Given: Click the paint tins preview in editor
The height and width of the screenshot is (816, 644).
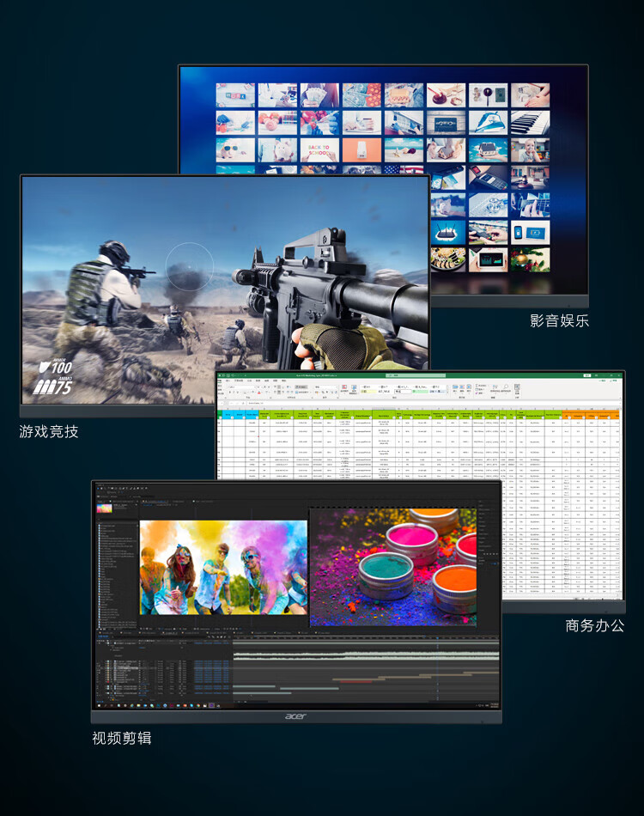Looking at the screenshot, I should pos(392,567).
